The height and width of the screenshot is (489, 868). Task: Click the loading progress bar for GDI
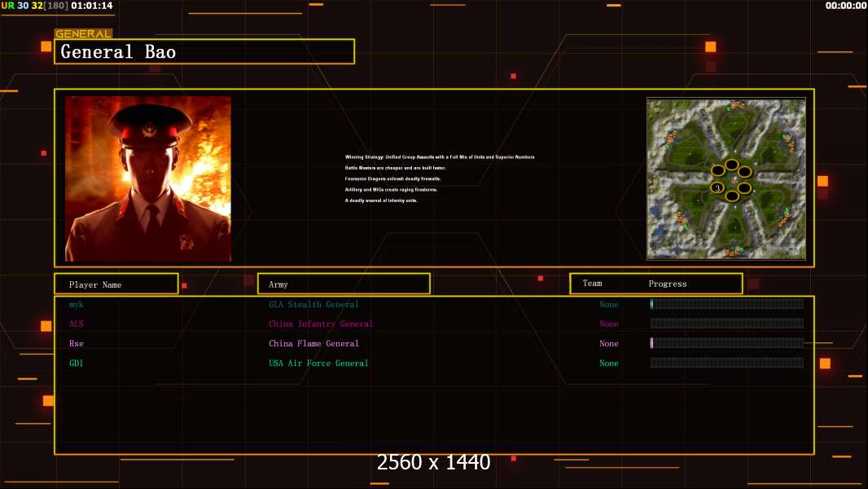tap(727, 363)
